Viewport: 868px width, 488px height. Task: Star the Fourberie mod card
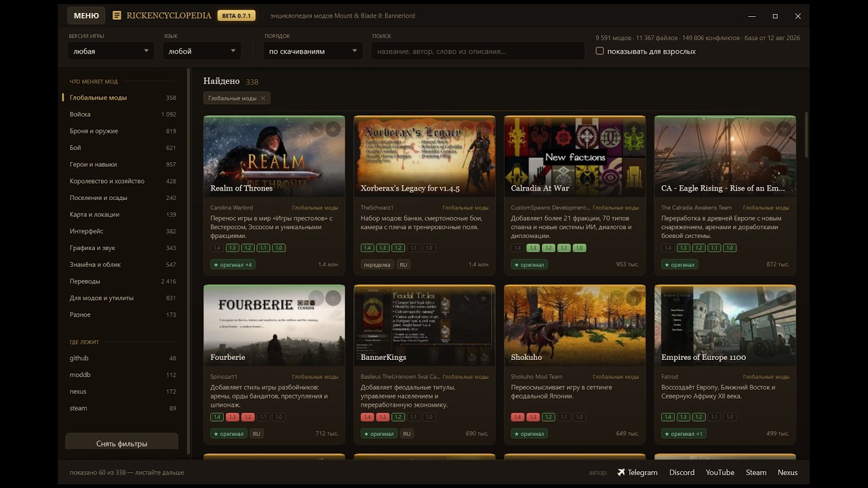pyautogui.click(x=333, y=298)
